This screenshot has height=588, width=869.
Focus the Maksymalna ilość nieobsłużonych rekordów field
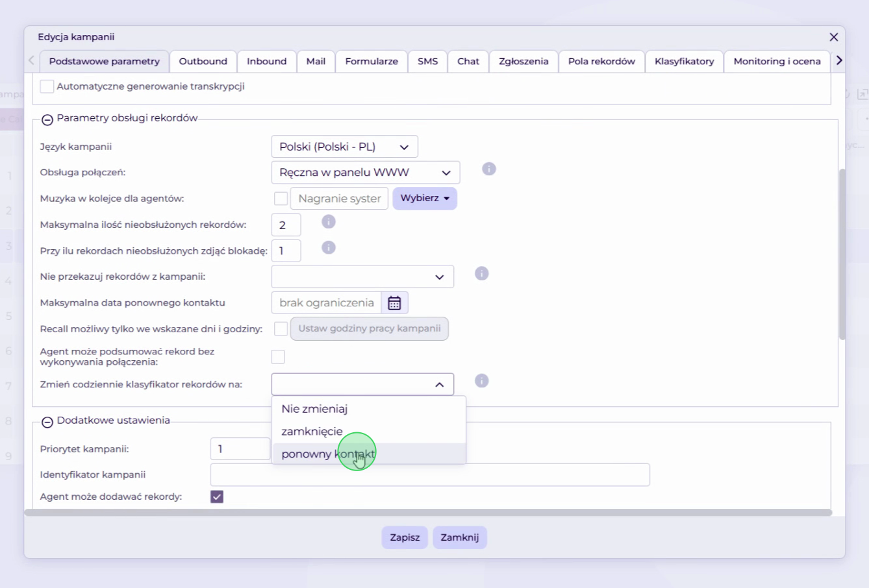[x=286, y=225]
